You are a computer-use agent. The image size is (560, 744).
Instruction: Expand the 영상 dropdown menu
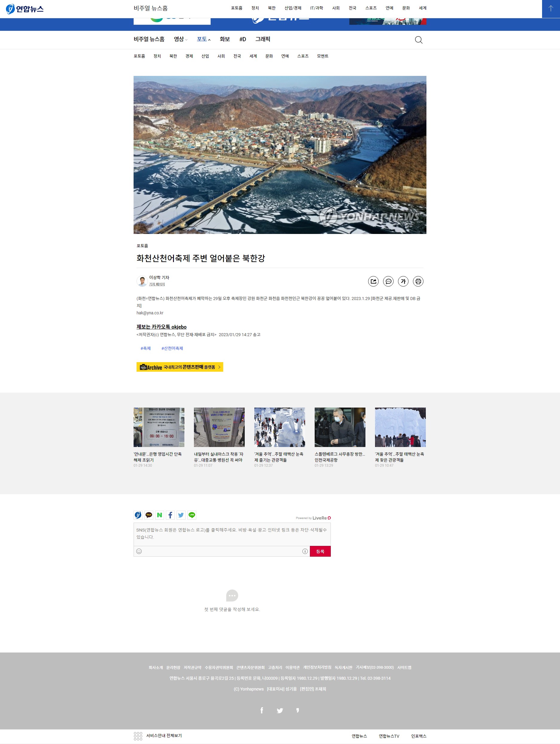click(x=180, y=39)
